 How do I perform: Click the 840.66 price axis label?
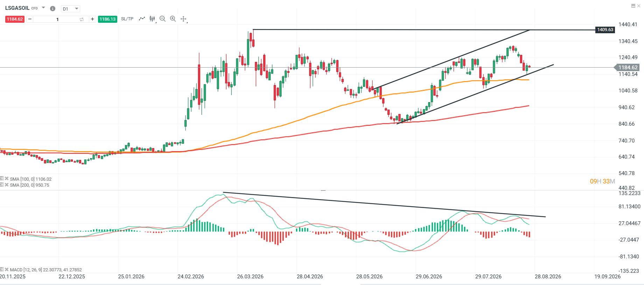pos(626,124)
